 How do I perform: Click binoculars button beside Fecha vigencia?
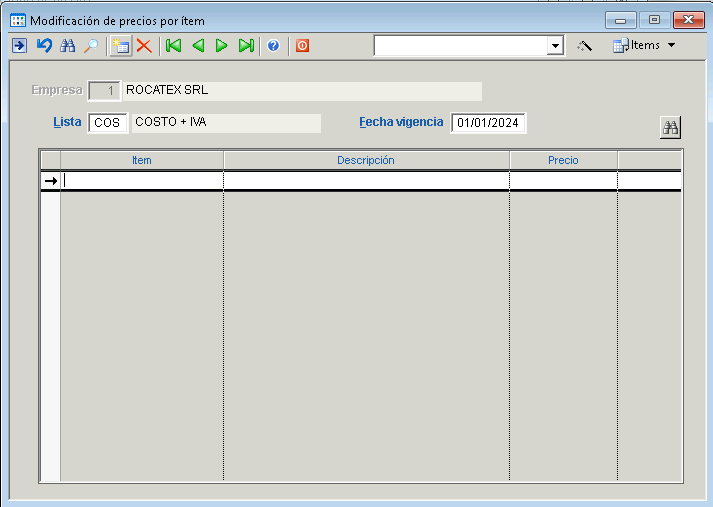click(x=670, y=127)
